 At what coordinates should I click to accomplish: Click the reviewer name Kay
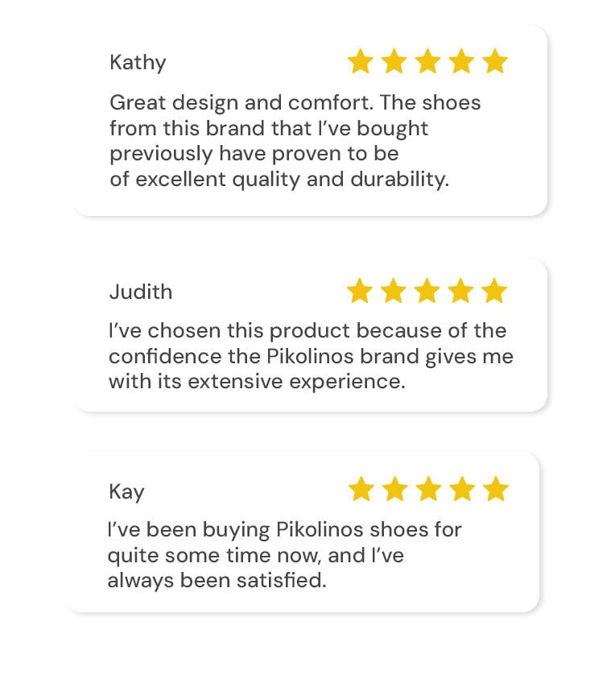click(126, 492)
